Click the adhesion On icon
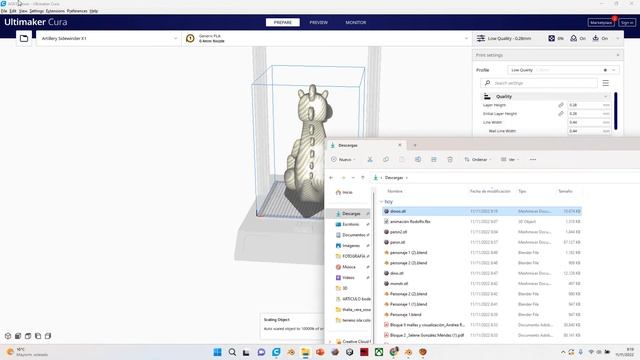640x360 pixels. coord(596,38)
